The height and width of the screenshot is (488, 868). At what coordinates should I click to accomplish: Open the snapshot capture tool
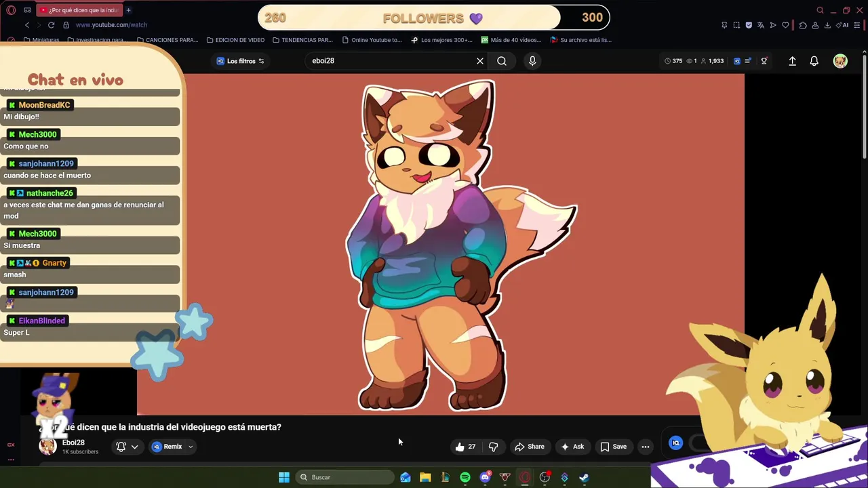736,25
